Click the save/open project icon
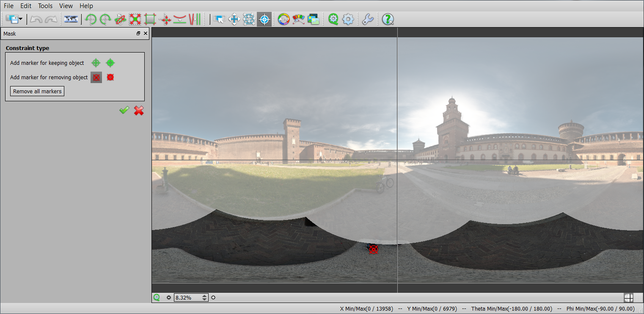The width and height of the screenshot is (644, 314). (x=11, y=19)
